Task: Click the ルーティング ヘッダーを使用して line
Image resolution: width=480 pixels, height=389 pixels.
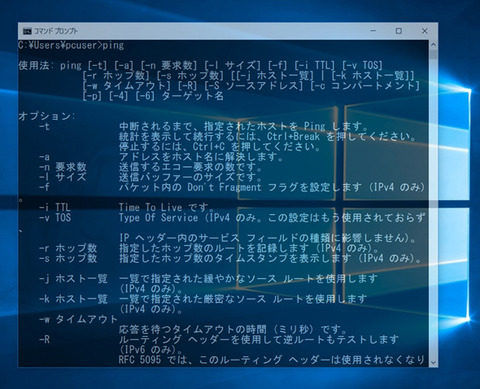Action: click(259, 339)
